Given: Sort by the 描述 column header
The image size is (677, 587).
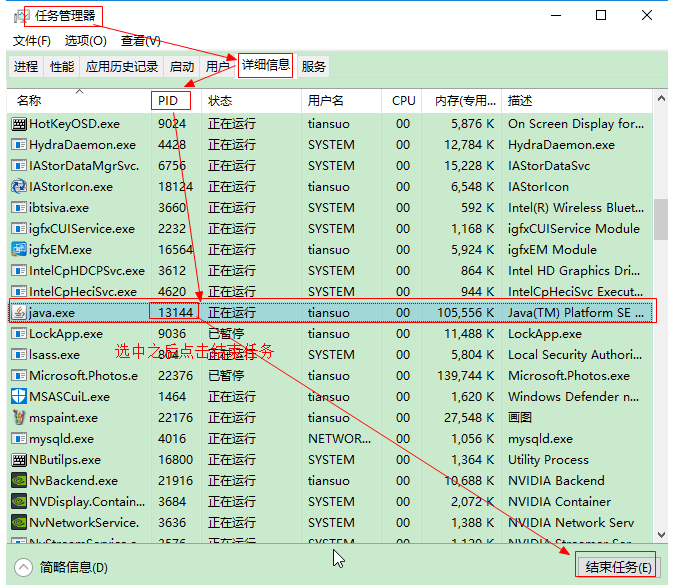Looking at the screenshot, I should click(577, 101).
